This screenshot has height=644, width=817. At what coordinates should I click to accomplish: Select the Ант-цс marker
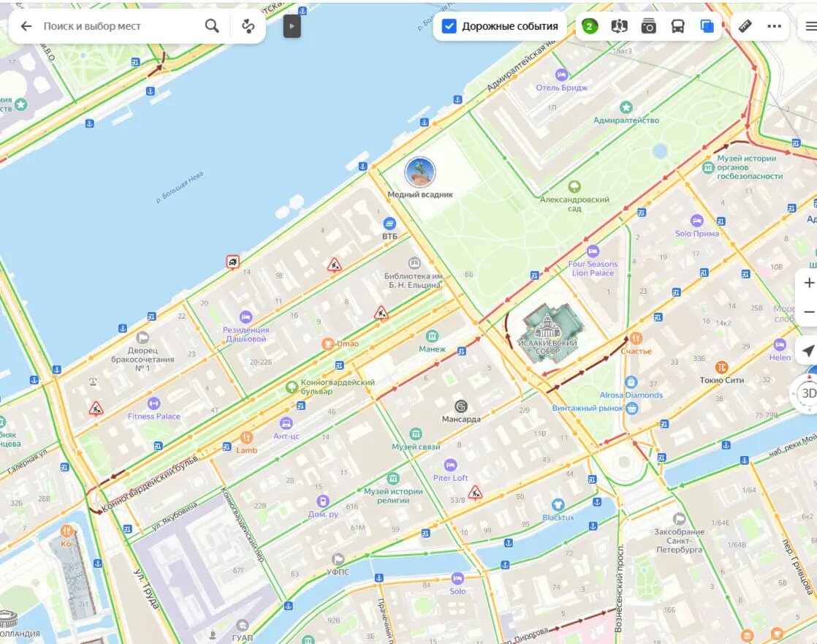pyautogui.click(x=286, y=423)
